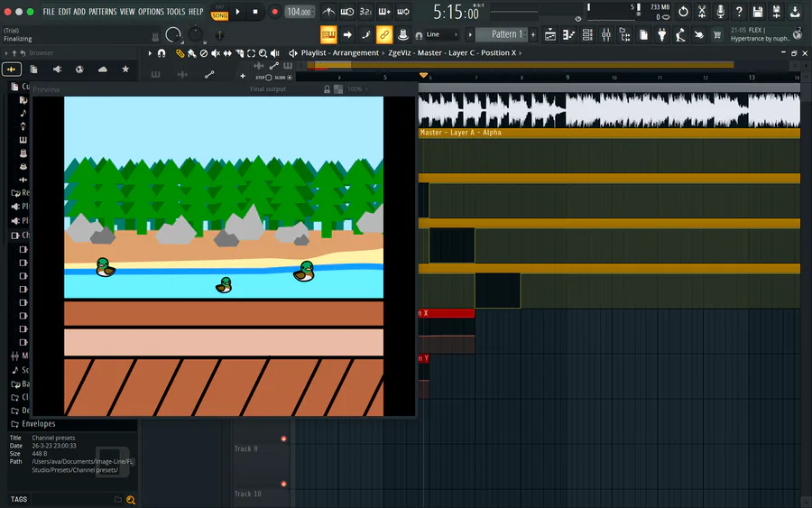Click the one-click recording microphone icon
812x508 pixels.
pos(720,12)
